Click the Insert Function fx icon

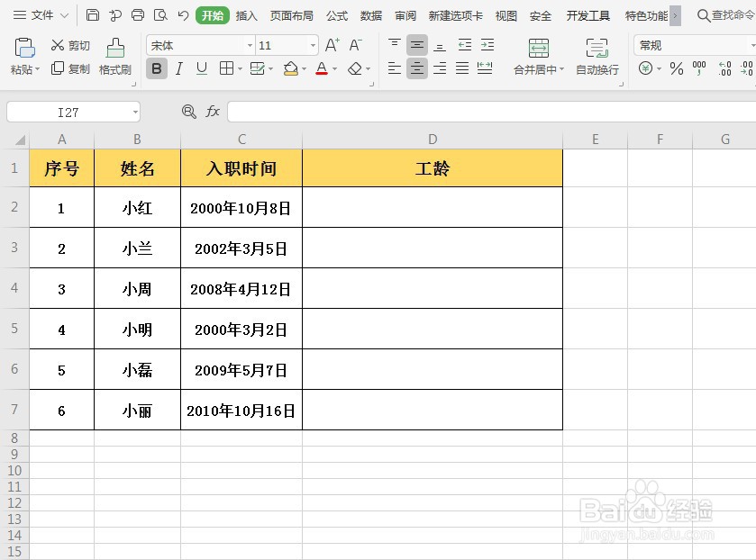tap(213, 111)
